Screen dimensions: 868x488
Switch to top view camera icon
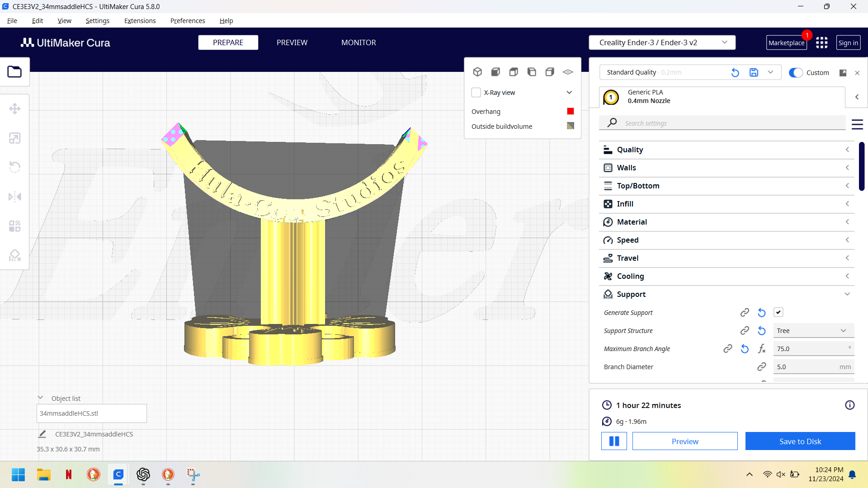514,72
